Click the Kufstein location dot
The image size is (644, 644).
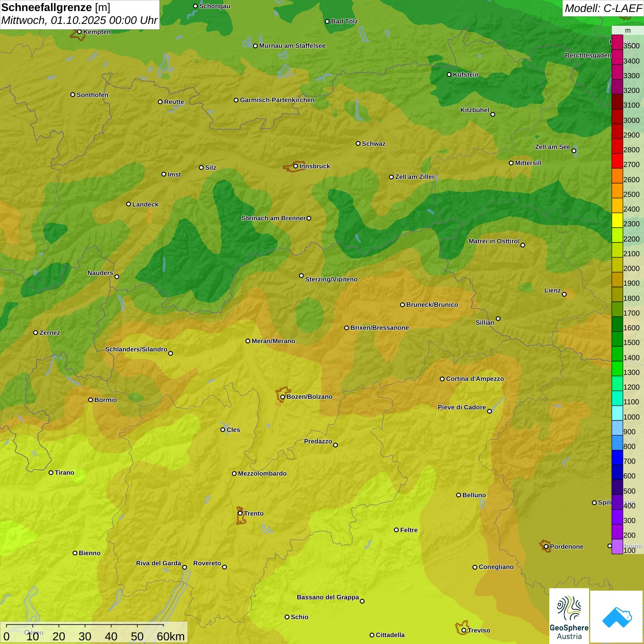pyautogui.click(x=449, y=75)
